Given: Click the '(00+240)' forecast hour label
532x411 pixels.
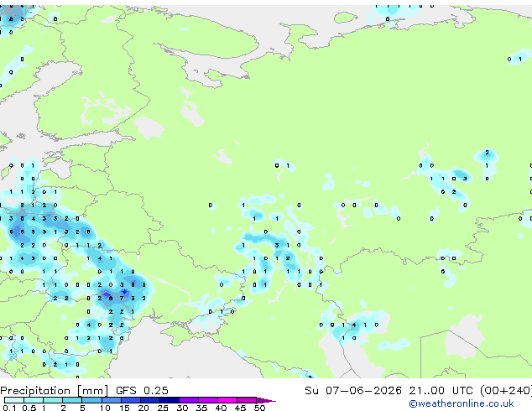Looking at the screenshot, I should click(506, 391).
